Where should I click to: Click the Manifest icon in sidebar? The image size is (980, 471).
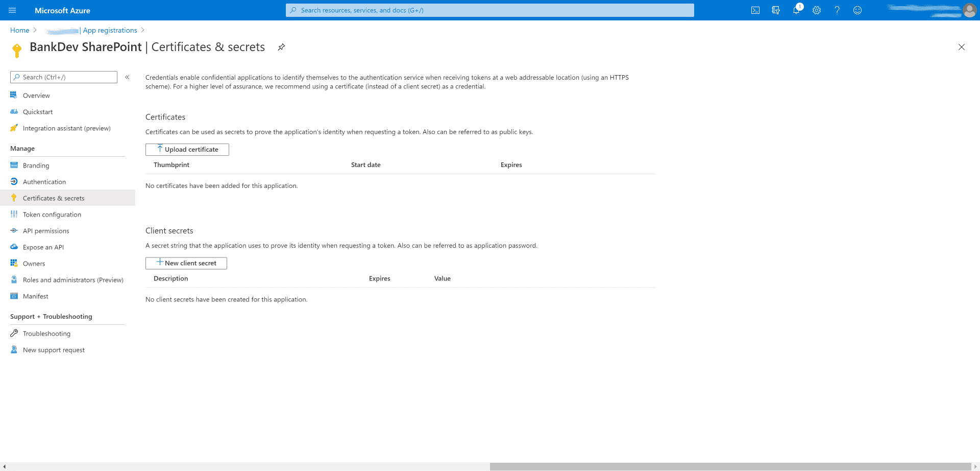click(x=14, y=296)
